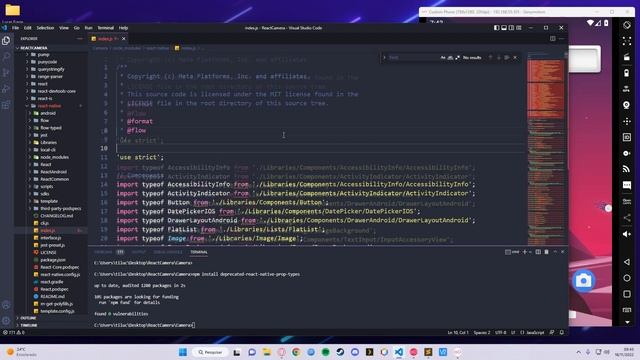
Task: Go to next match in find widget
Action: click(499, 58)
